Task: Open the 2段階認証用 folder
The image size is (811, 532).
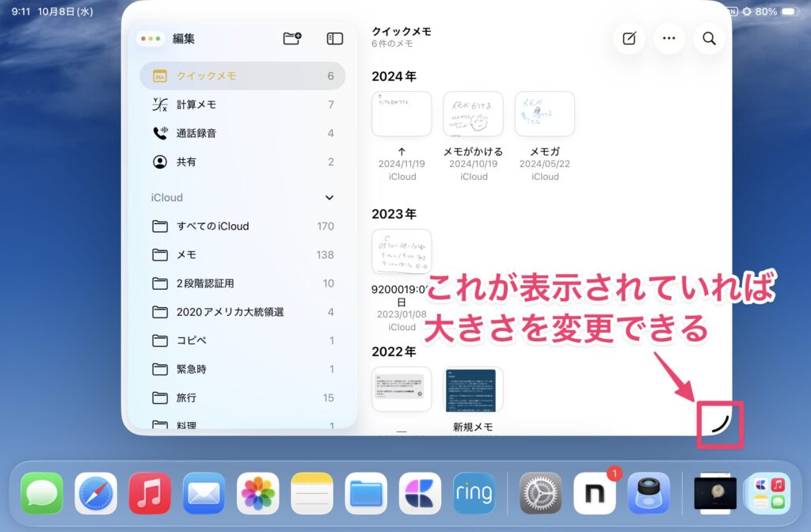Action: (x=242, y=283)
